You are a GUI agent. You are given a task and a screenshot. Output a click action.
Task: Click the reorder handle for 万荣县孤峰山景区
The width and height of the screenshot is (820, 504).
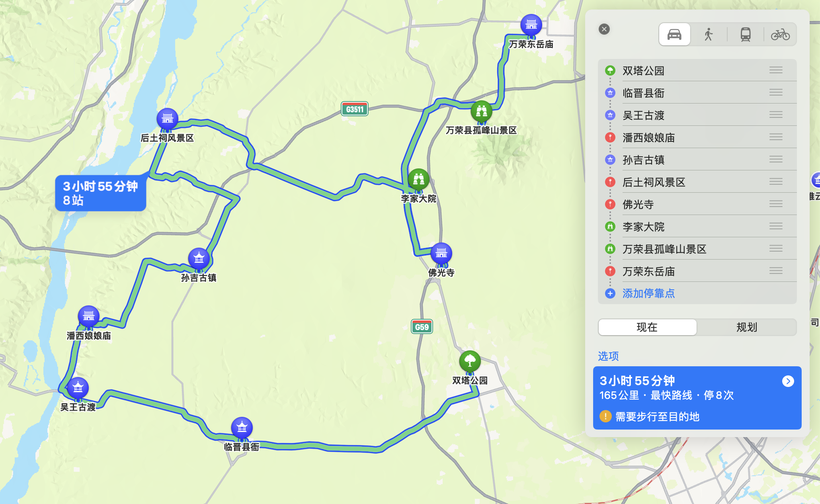tap(776, 249)
